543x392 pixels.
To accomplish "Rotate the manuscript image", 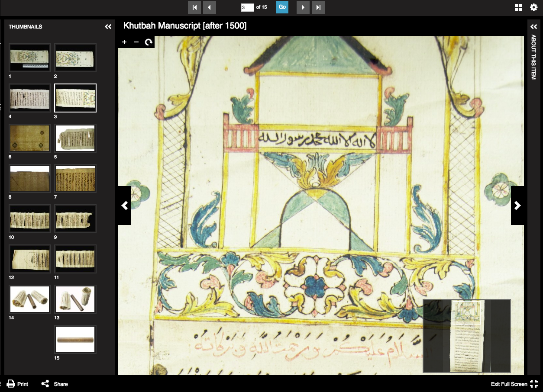I will coord(149,42).
